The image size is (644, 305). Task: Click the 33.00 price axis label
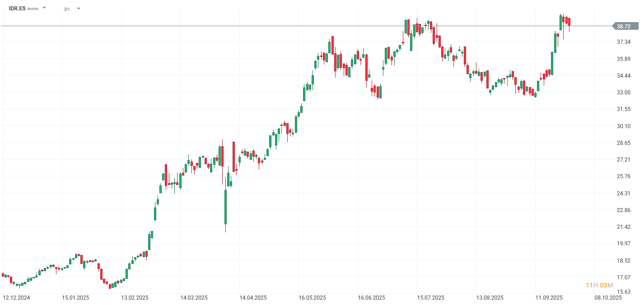click(623, 92)
